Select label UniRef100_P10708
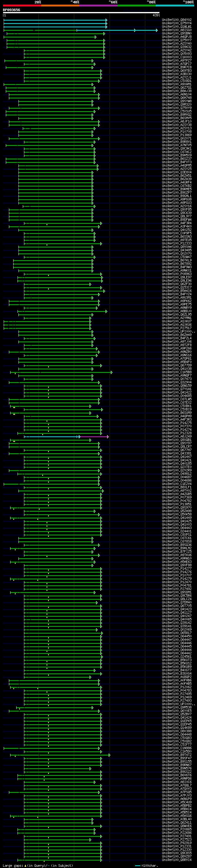The width and height of the screenshot is (197, 868). pyautogui.click(x=177, y=132)
